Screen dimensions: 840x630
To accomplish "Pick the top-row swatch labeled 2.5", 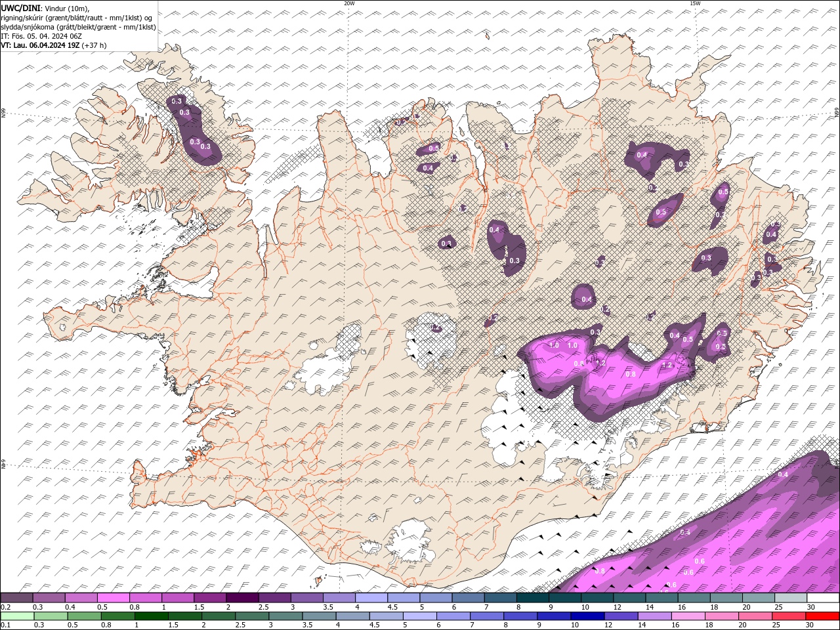I will [274, 598].
